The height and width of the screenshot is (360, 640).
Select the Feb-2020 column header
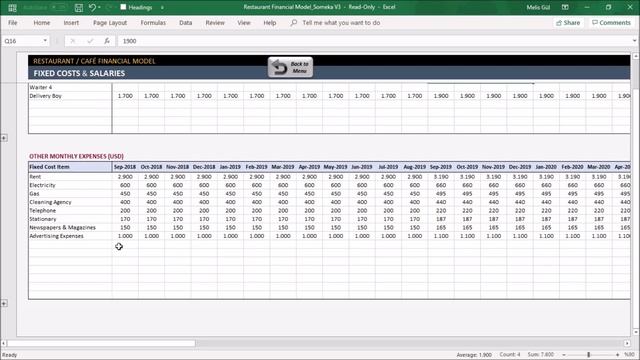(x=572, y=167)
